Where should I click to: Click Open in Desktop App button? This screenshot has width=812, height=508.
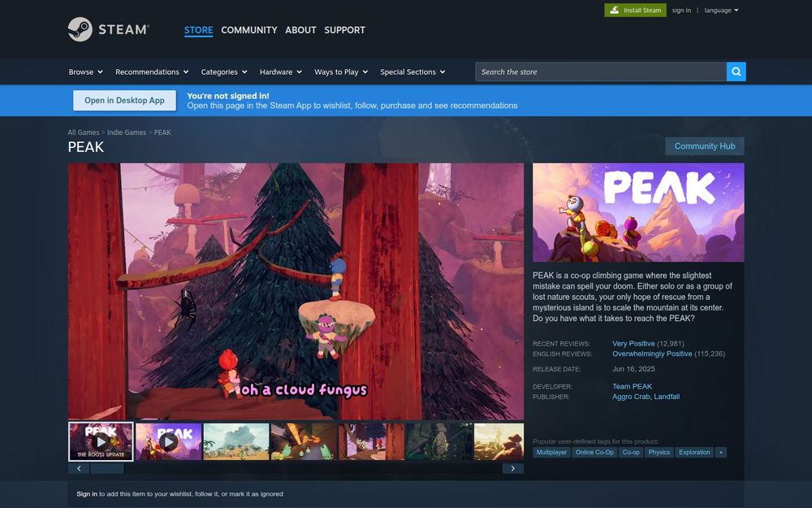coord(124,101)
